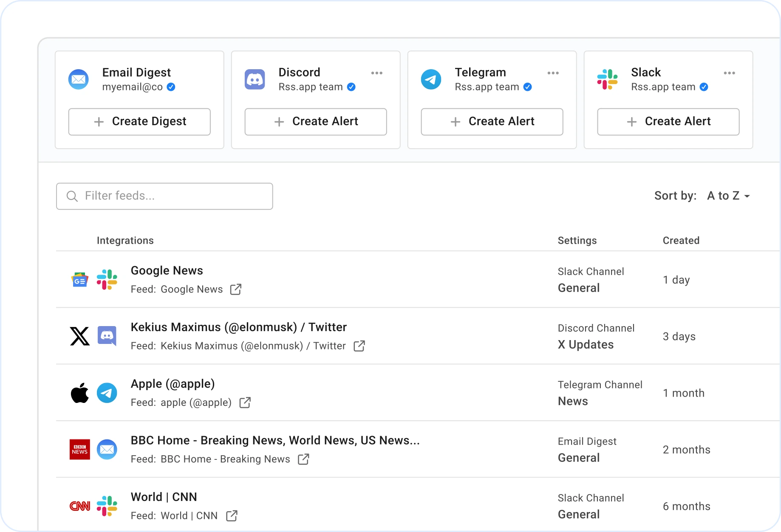Image resolution: width=781 pixels, height=532 pixels.
Task: Focus the Filter feeds input field
Action: tap(164, 196)
